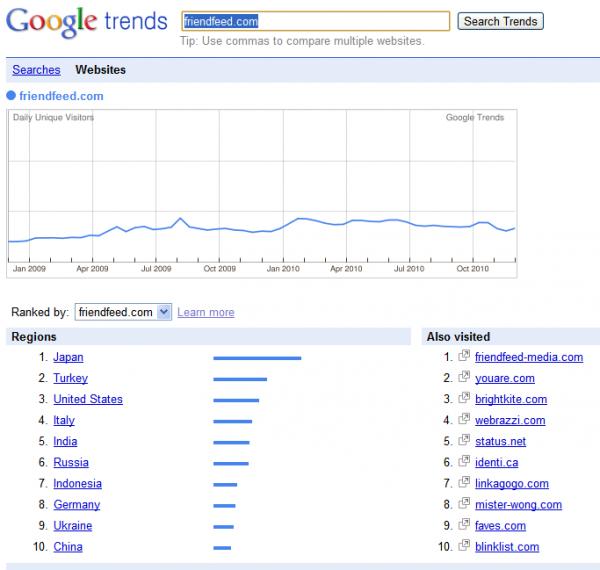Screen dimensions: 600x570
Task: Click external icon next to webrazzi.com
Action: (464, 419)
